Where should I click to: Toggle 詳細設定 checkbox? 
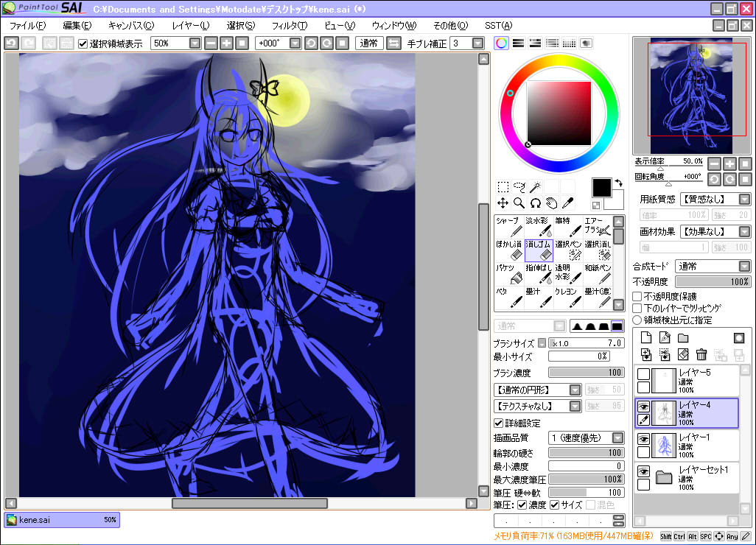pyautogui.click(x=499, y=423)
